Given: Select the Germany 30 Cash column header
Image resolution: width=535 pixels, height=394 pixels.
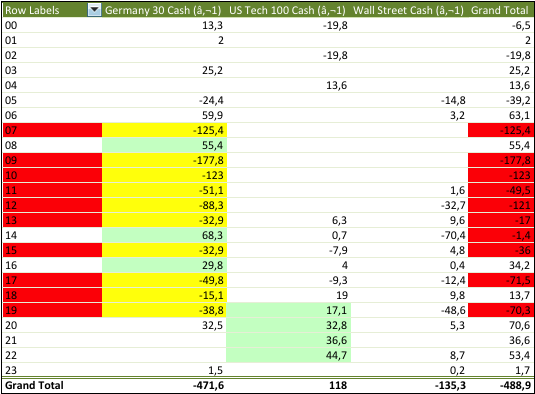Looking at the screenshot, I should pos(164,10).
